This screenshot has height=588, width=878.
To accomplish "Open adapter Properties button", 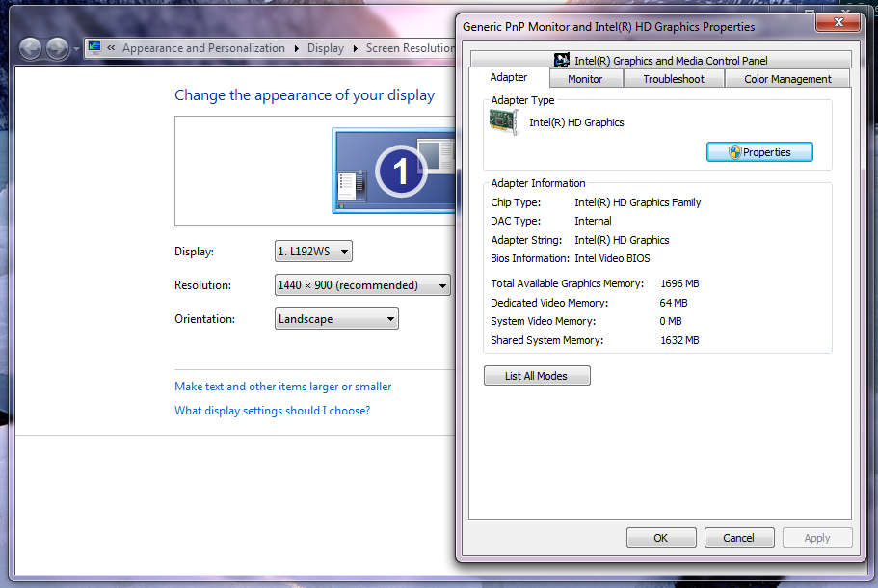I will 759,152.
